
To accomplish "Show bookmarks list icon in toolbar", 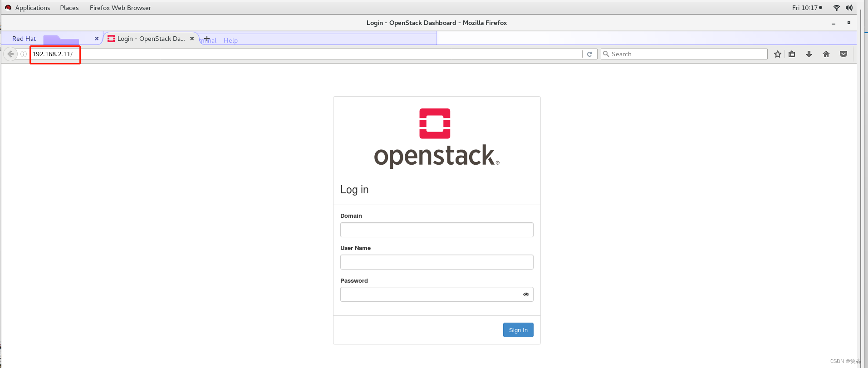I will pyautogui.click(x=792, y=54).
